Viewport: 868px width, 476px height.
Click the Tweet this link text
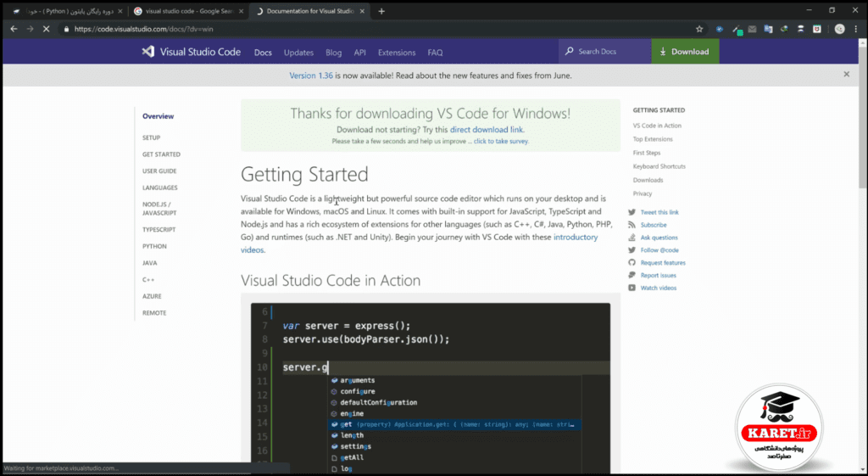tap(659, 212)
